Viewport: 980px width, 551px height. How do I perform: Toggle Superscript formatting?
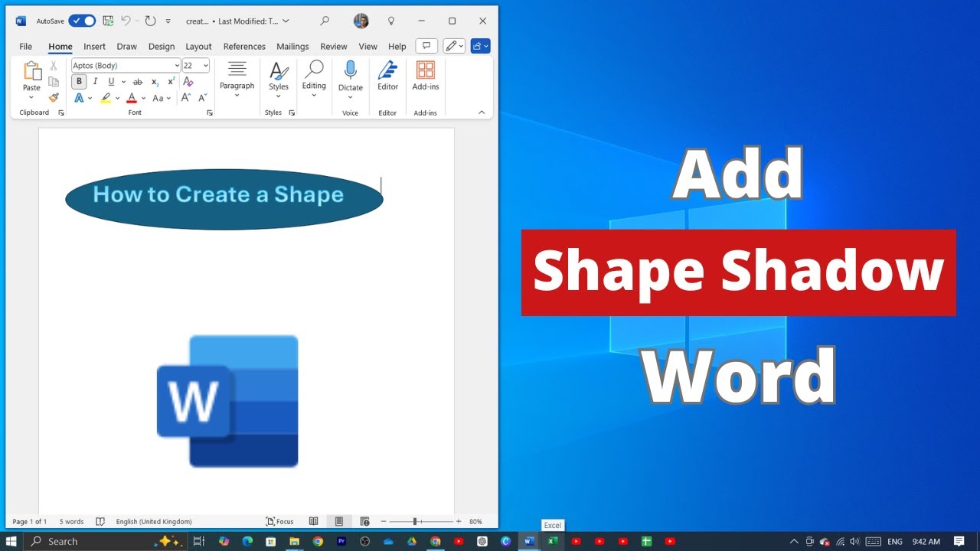(x=171, y=82)
